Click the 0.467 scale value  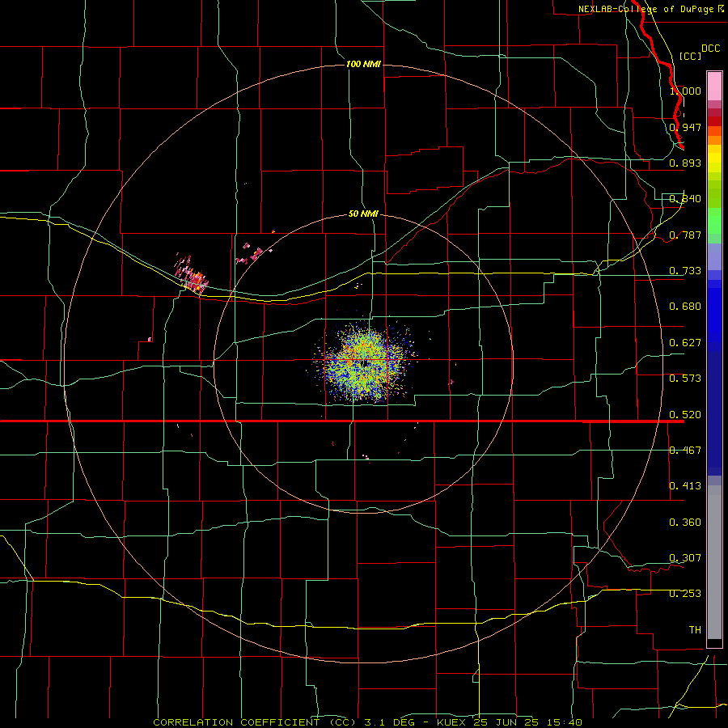click(685, 451)
